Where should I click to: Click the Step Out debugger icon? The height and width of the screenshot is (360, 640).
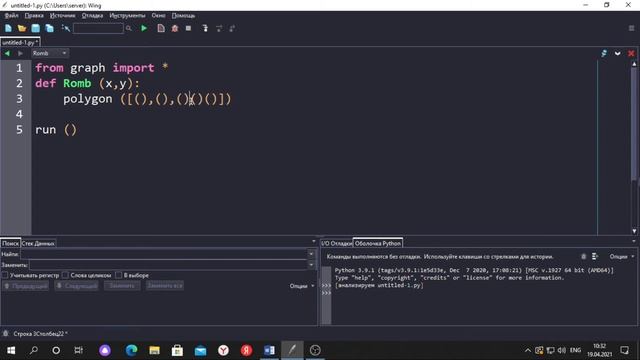[x=232, y=28]
